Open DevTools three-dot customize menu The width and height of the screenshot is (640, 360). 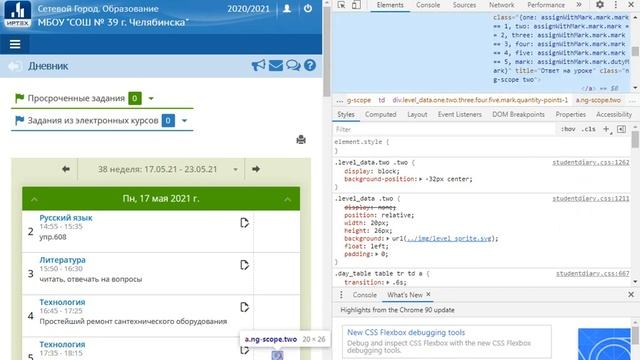616,5
